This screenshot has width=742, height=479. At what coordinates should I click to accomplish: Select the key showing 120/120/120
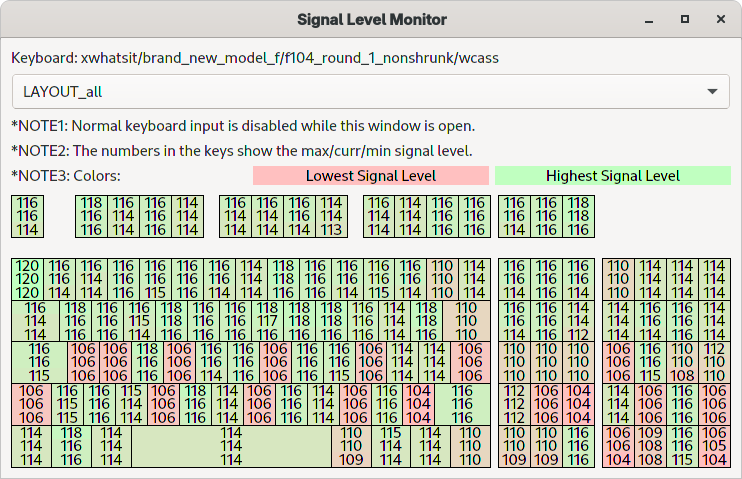point(27,279)
